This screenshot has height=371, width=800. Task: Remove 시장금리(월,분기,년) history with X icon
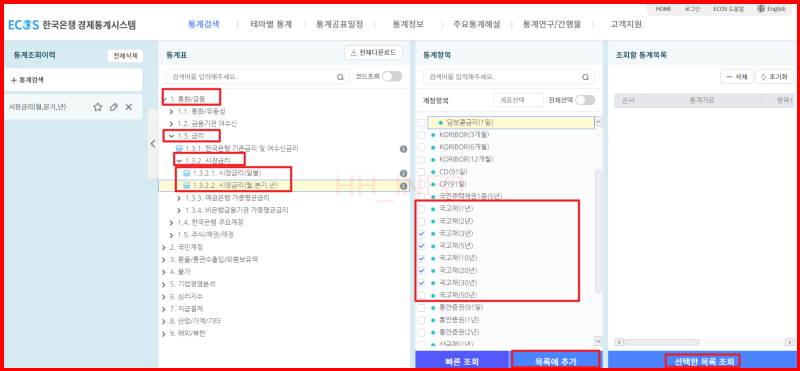(129, 107)
